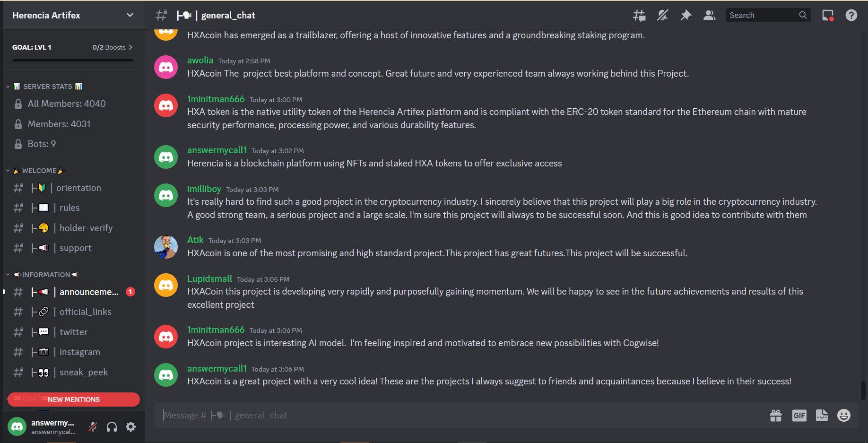The width and height of the screenshot is (868, 443).
Task: Toggle notification settings bell icon
Action: coord(662,16)
